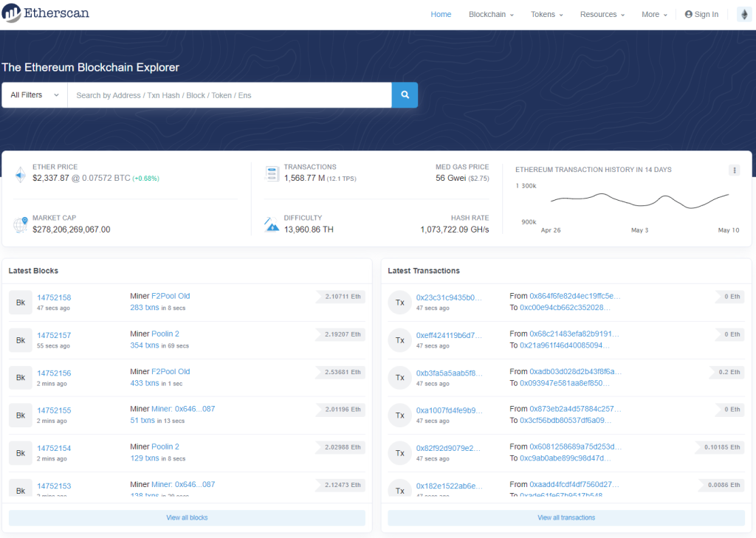
Task: Click the transaction history line chart
Action: coord(639,201)
